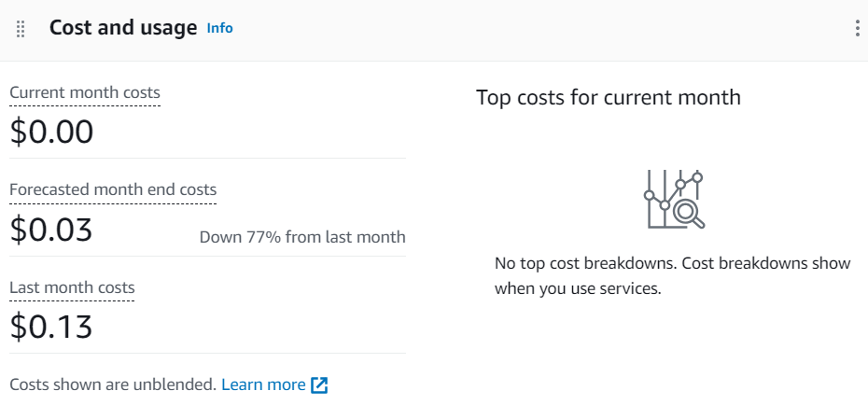The width and height of the screenshot is (868, 405).
Task: Click the external link icon beside Learn more
Action: tap(319, 385)
